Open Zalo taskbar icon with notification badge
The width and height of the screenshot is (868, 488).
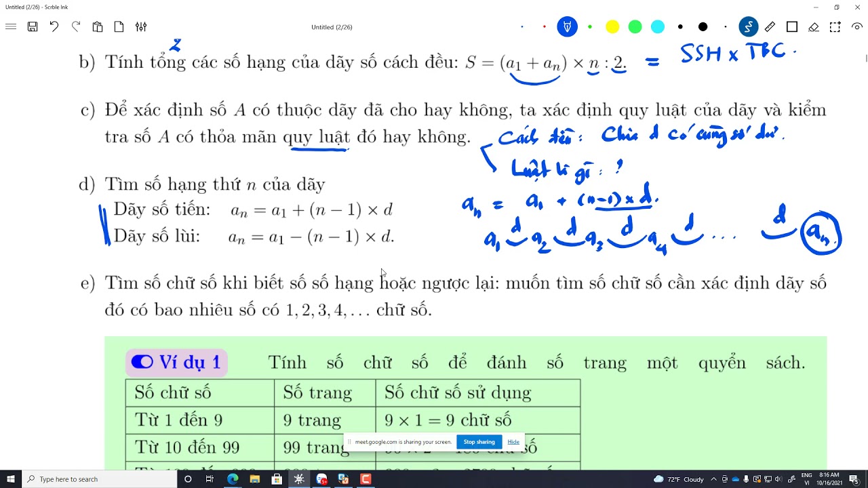(x=321, y=479)
